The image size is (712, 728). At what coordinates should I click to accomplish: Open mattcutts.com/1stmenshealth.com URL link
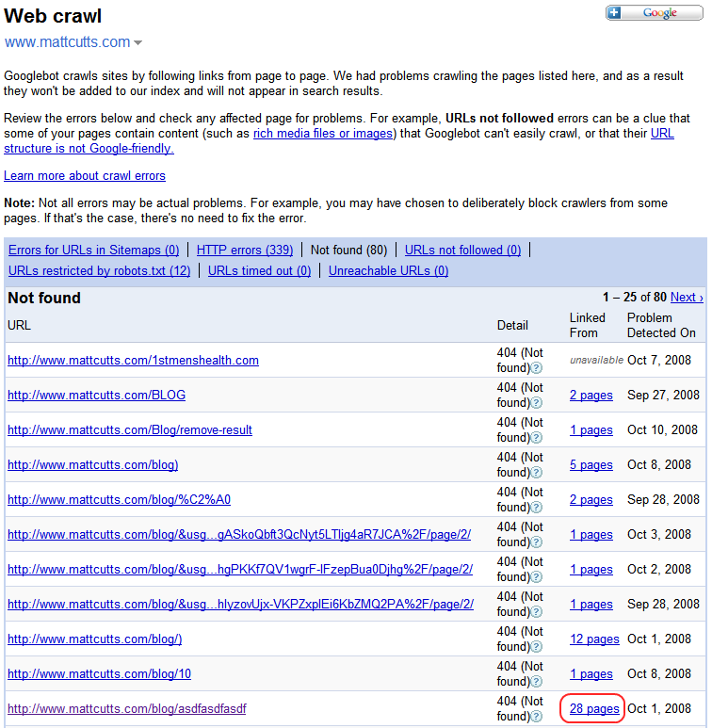tap(133, 361)
